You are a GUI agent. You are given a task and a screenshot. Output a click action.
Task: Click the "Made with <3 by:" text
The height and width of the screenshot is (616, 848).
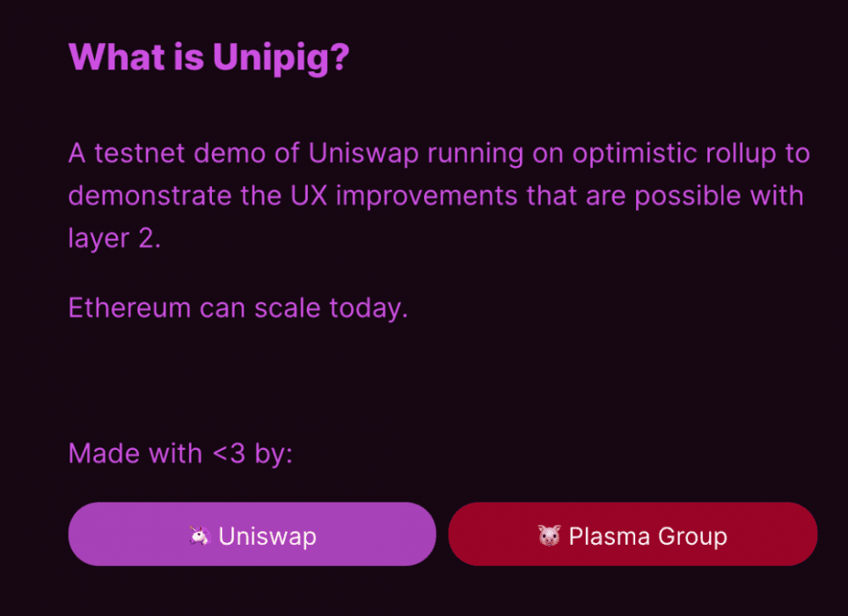tap(180, 453)
